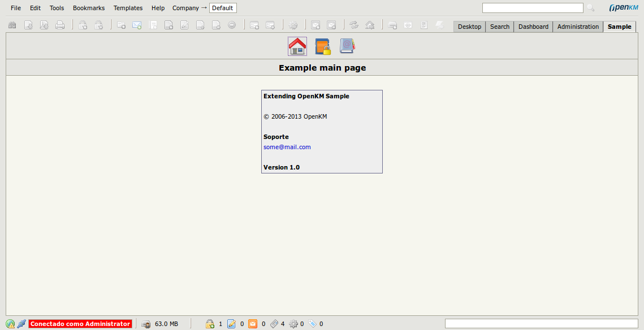The height and width of the screenshot is (330, 644).
Task: Switch to the Desktop tab
Action: (469, 27)
